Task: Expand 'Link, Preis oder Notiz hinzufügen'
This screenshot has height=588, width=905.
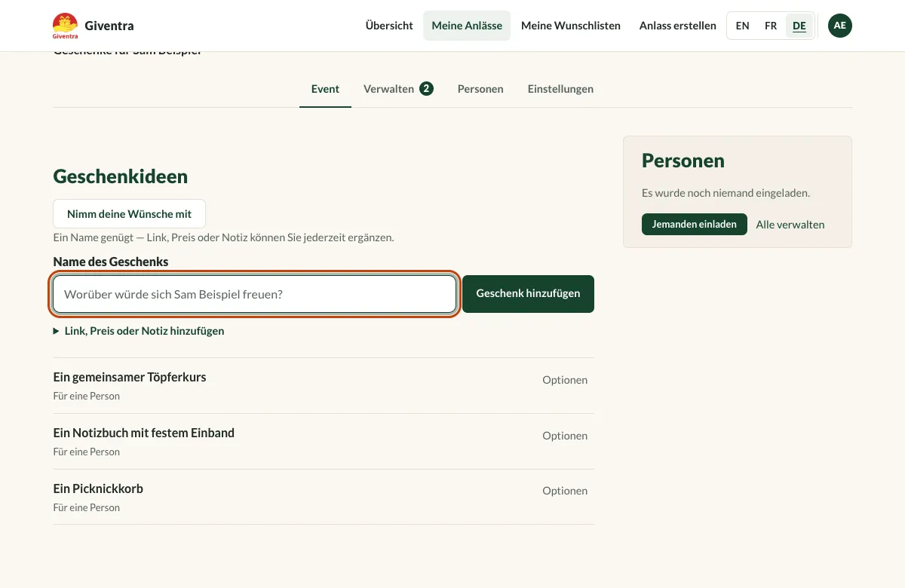Action: click(139, 331)
